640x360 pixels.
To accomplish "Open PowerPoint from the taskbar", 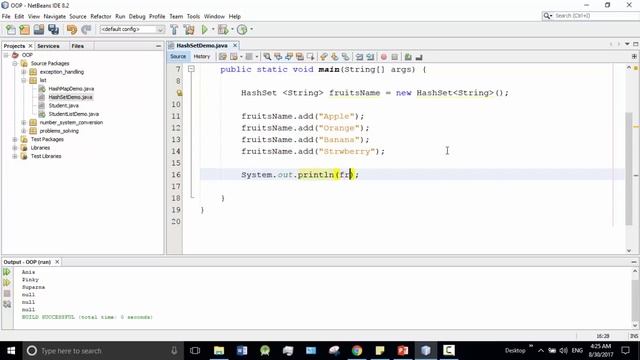I will (x=403, y=350).
